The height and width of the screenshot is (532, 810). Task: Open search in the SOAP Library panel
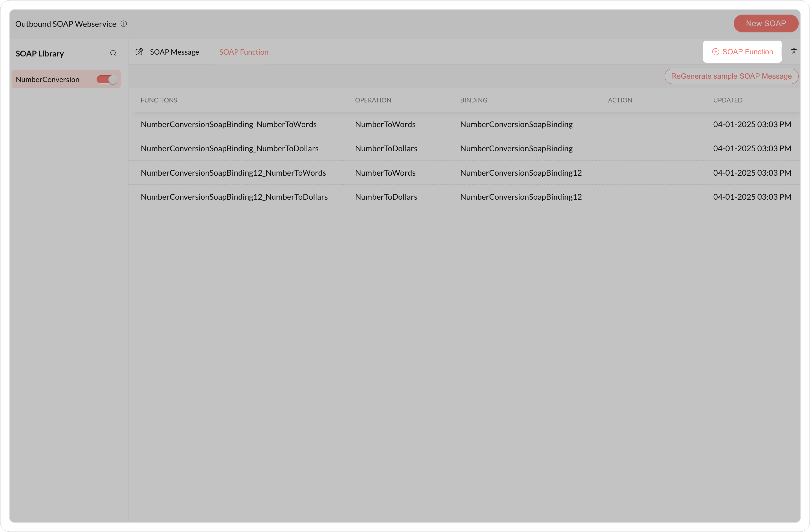click(x=113, y=53)
